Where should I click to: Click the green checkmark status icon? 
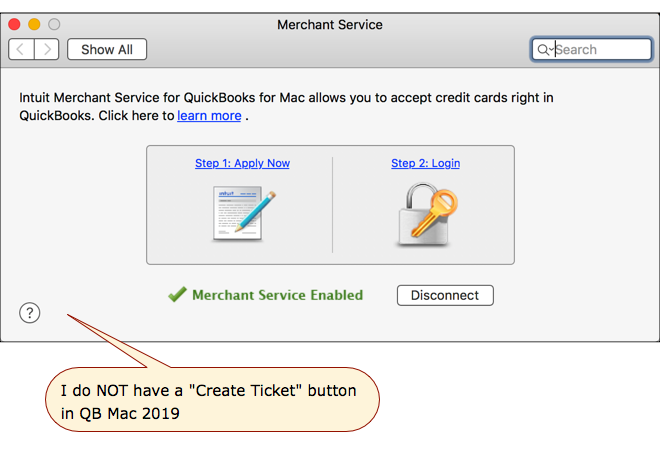177,294
